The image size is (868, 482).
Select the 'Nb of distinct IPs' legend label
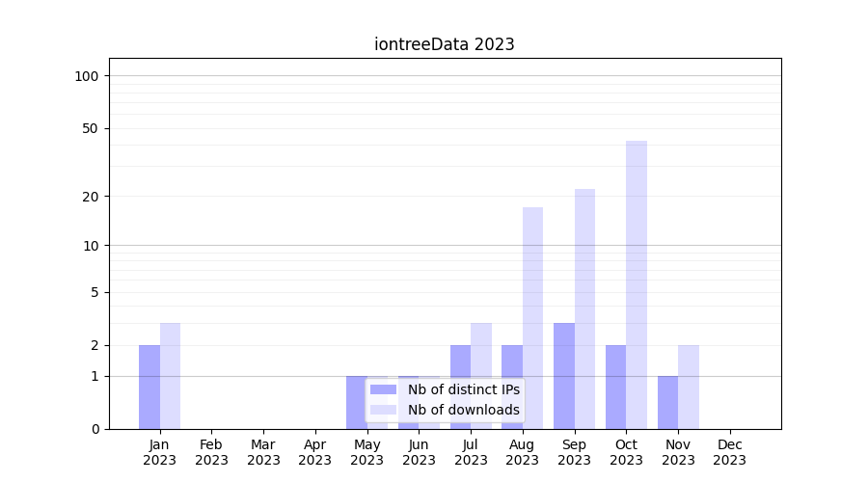pos(463,389)
